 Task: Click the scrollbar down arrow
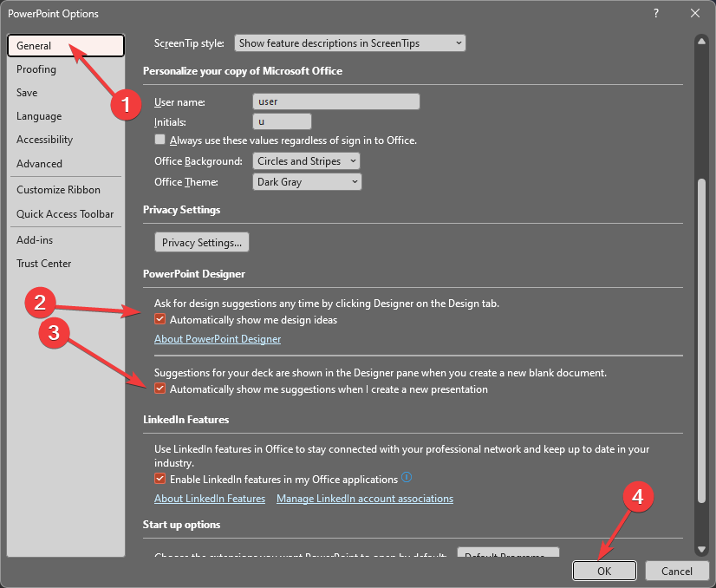coord(701,549)
